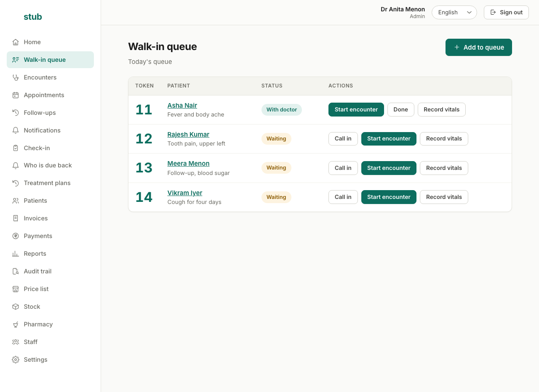Click the bell icon for Who is due back

click(16, 165)
